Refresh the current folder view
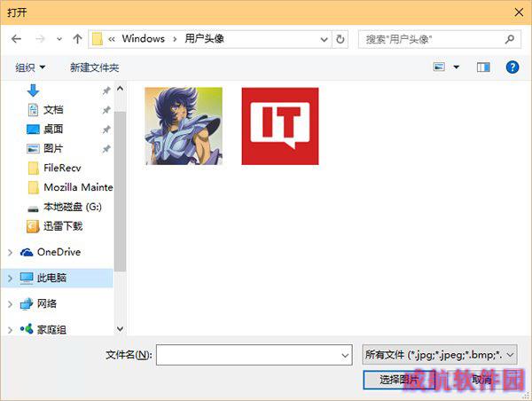This screenshot has height=401, width=532. (x=340, y=39)
